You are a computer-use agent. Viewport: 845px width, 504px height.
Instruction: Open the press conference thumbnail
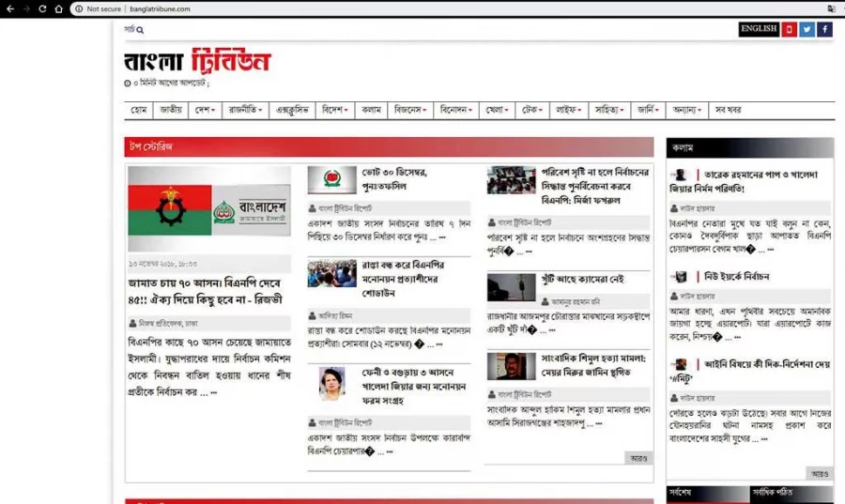click(x=512, y=180)
